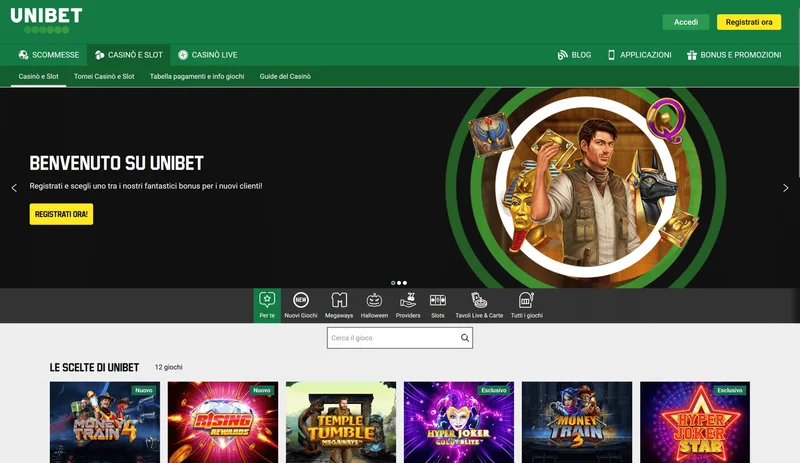The width and height of the screenshot is (800, 463).
Task: Show previous banner slide arrow
Action: [14, 188]
